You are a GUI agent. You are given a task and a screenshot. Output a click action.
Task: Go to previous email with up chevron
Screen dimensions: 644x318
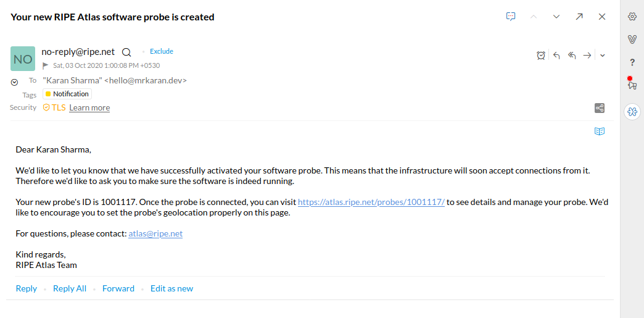pos(534,17)
